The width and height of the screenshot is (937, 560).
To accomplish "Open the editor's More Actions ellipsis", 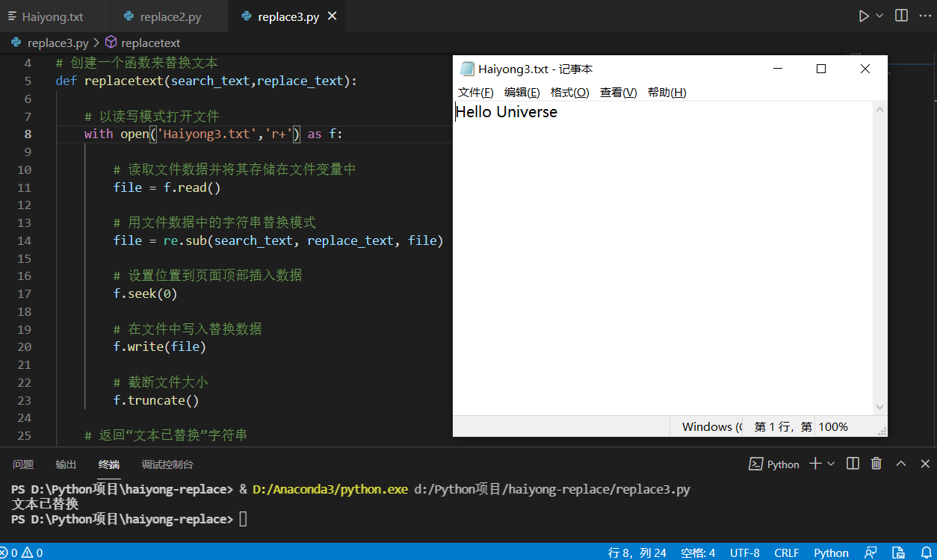I will tap(925, 16).
